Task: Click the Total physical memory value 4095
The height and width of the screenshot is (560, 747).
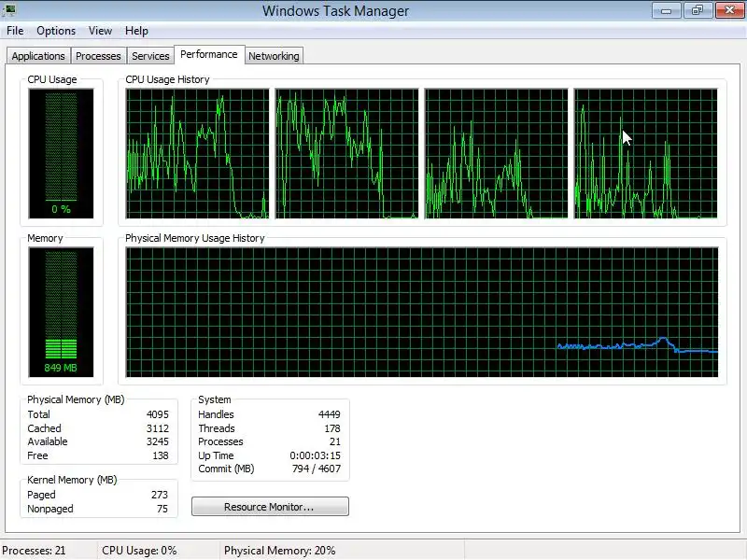Action: point(158,414)
